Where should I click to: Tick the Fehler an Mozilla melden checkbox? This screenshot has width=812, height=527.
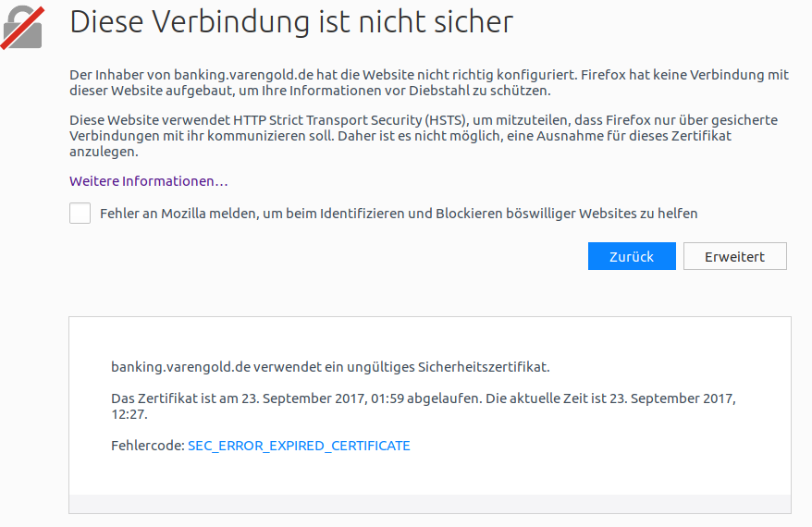point(80,214)
